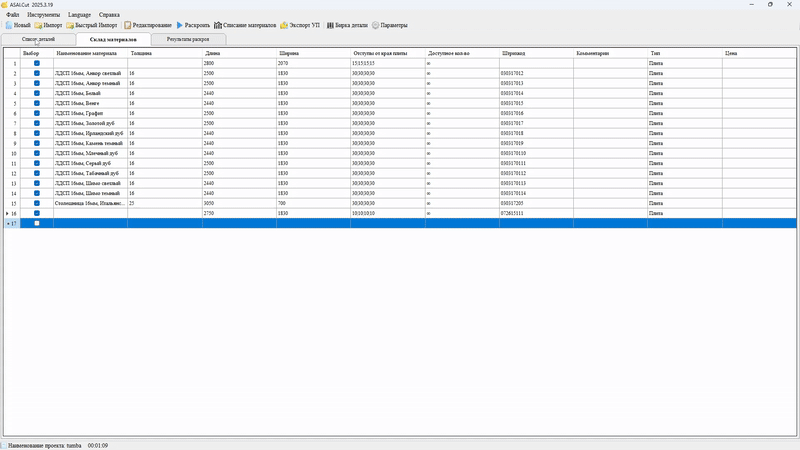Toggle the checkbox for ЛДСП Анкор светлый
This screenshot has width=800, height=450.
tap(37, 73)
